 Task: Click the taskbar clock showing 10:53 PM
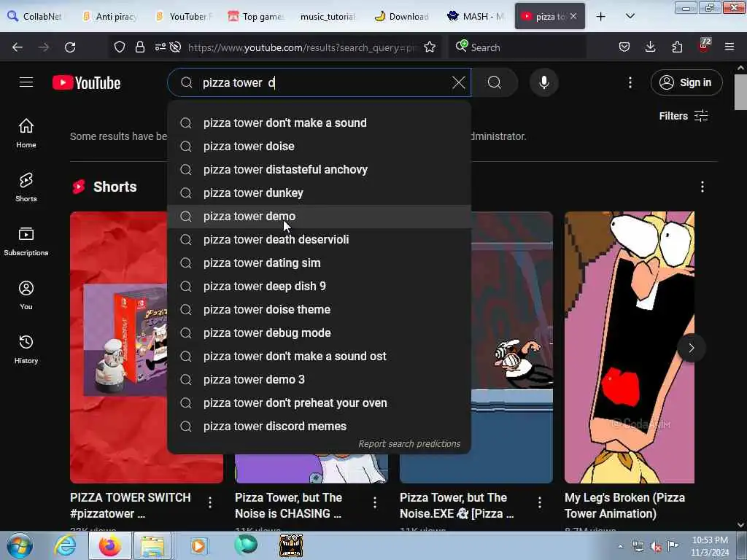pos(710,546)
